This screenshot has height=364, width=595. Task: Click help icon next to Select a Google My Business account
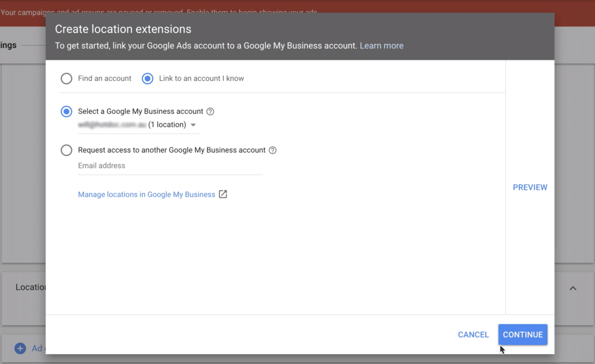[x=210, y=111]
